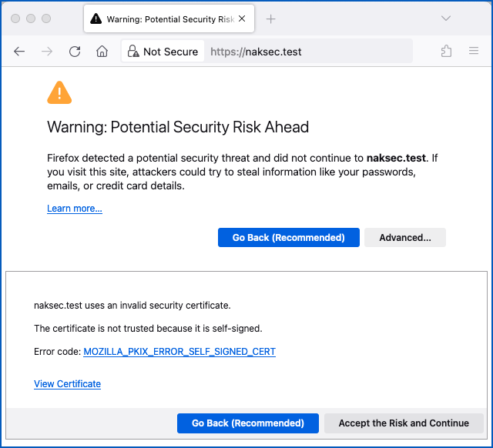This screenshot has width=493, height=448.
Task: Open the Learn more… link
Action: [75, 209]
